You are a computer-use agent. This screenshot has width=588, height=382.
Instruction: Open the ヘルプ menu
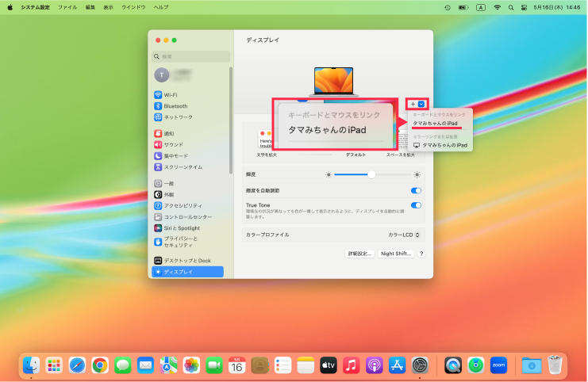(161, 7)
